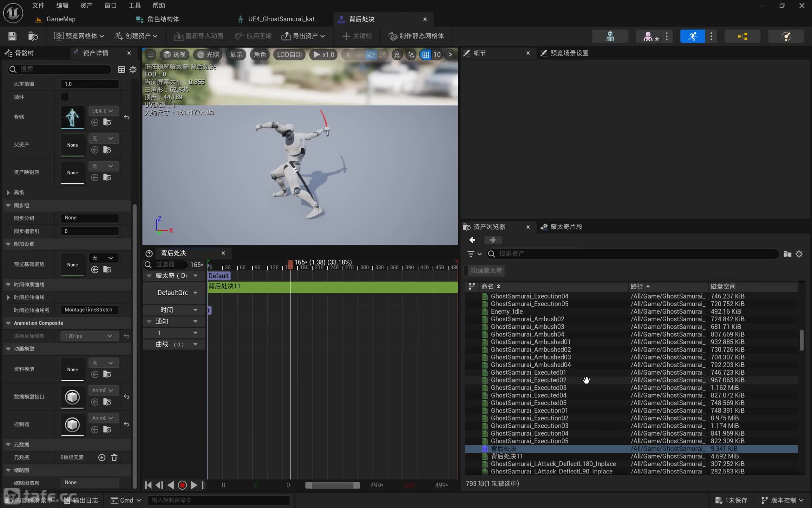Open the animation blueprint mode icon
This screenshot has width=812, height=508.
(x=742, y=36)
